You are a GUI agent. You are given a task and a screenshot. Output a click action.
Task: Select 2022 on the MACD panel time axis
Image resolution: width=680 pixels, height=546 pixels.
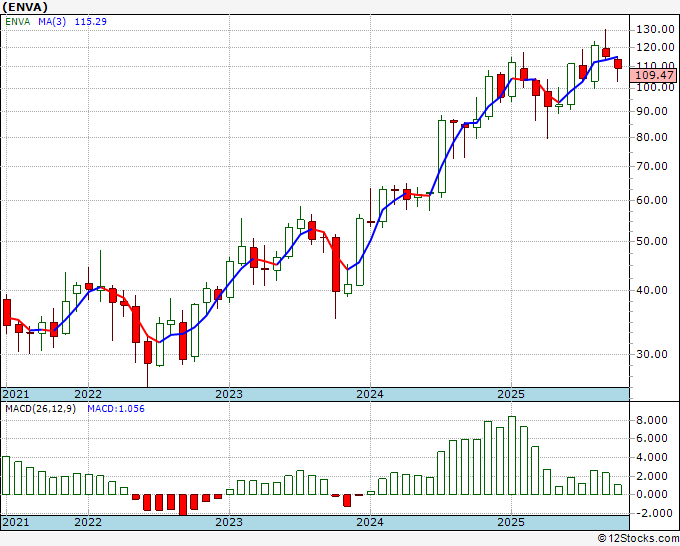click(88, 522)
